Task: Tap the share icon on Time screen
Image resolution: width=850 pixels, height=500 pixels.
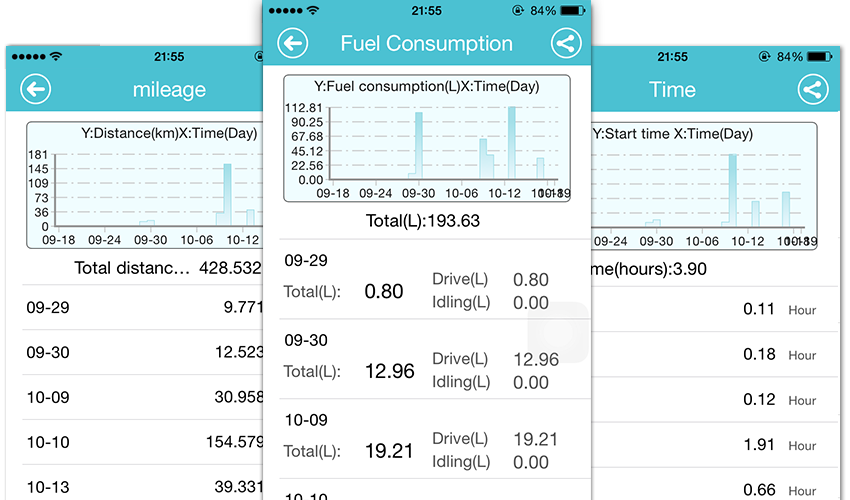Action: [813, 89]
